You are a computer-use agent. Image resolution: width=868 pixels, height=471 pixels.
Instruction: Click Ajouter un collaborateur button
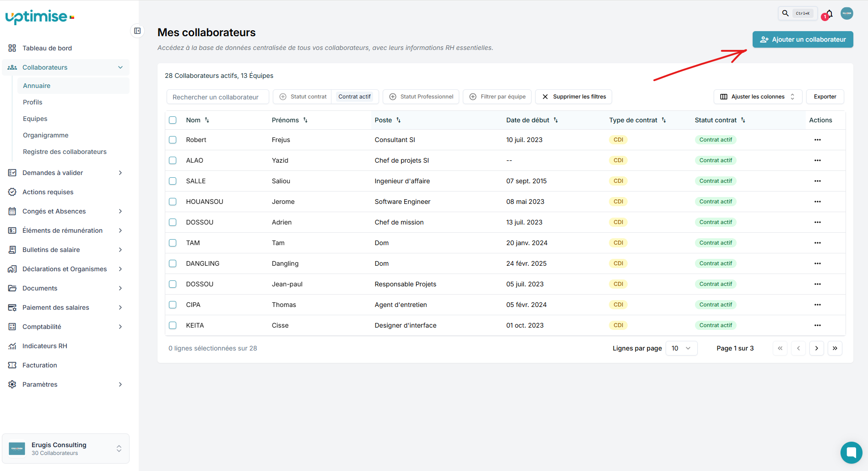point(803,39)
